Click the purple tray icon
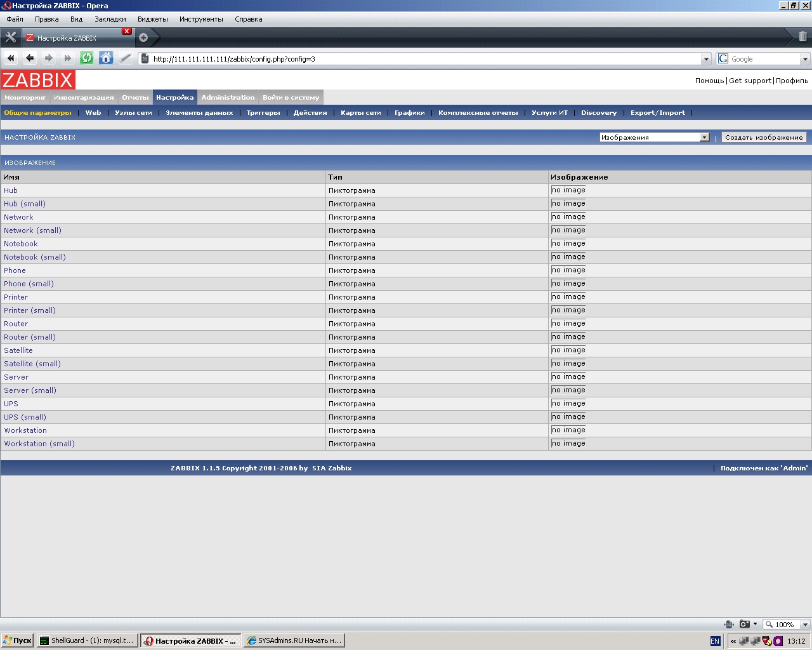Image resolution: width=812 pixels, height=650 pixels. pos(778,641)
